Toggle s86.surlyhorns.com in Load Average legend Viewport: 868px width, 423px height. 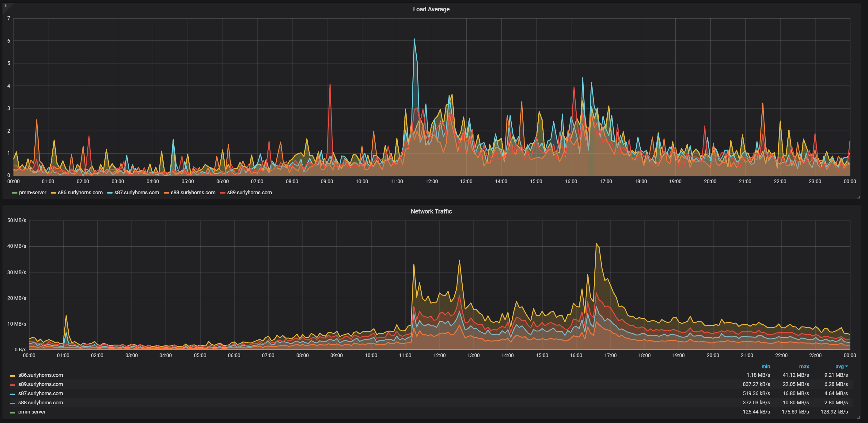[x=80, y=193]
